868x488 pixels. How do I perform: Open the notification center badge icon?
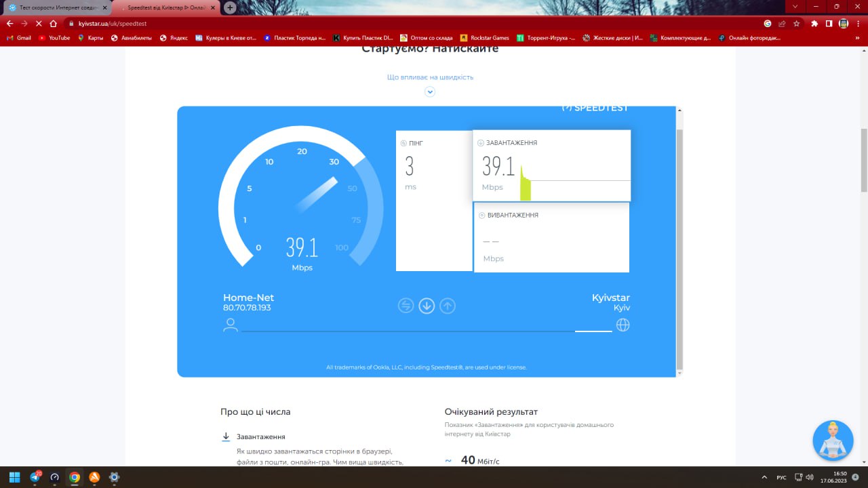pos(855,477)
